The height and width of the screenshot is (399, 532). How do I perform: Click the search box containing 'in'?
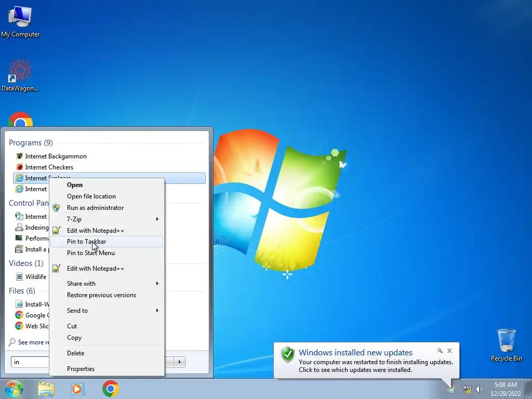point(30,362)
